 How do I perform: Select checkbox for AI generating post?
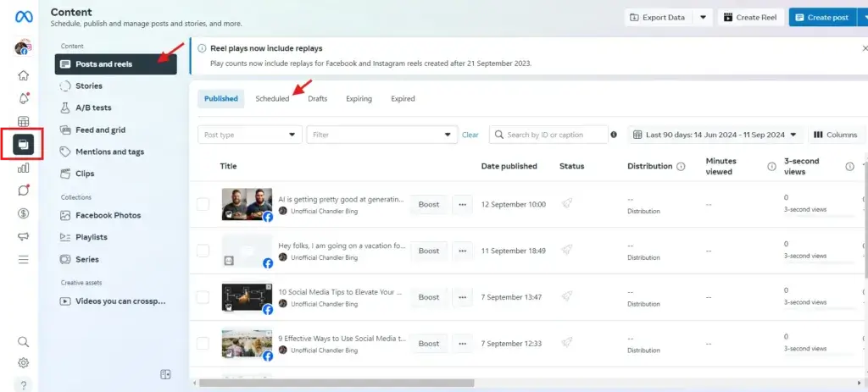pos(203,204)
